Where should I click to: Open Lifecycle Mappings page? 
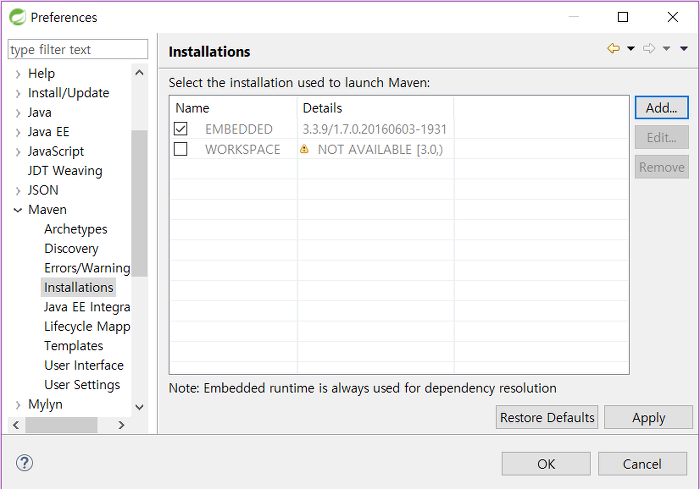pyautogui.click(x=87, y=326)
